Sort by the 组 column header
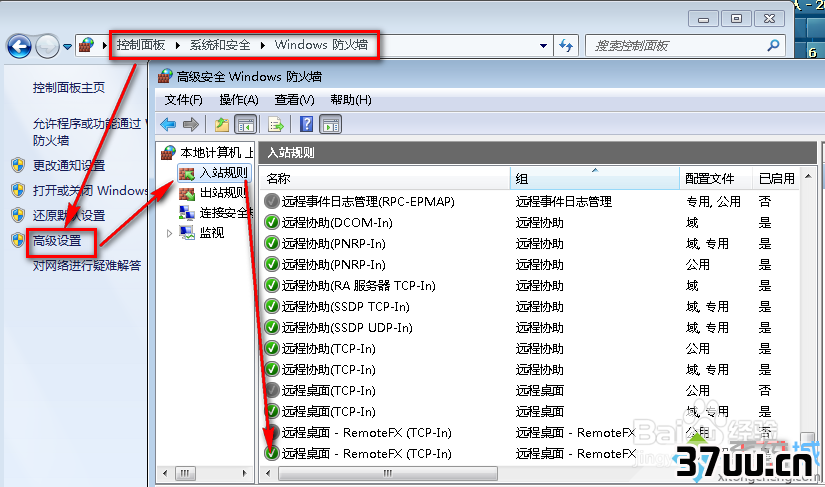Viewport: 825px width, 487px height. [595, 179]
